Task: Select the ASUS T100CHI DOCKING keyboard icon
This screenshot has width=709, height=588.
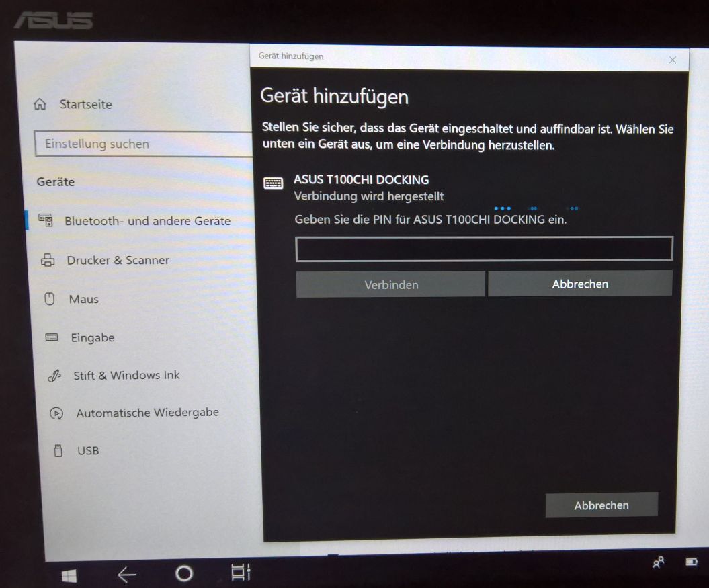Action: point(274,183)
